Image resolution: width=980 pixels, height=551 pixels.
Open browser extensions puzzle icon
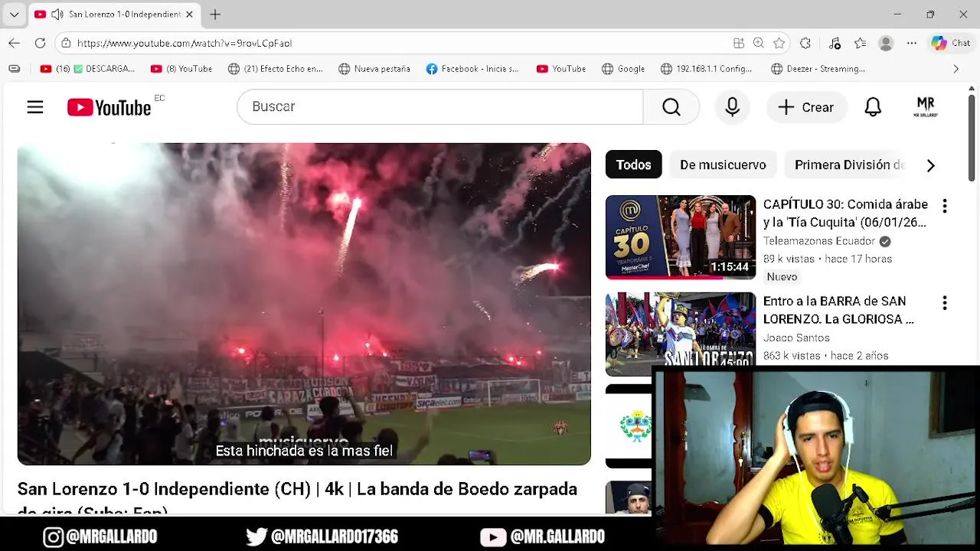click(805, 43)
